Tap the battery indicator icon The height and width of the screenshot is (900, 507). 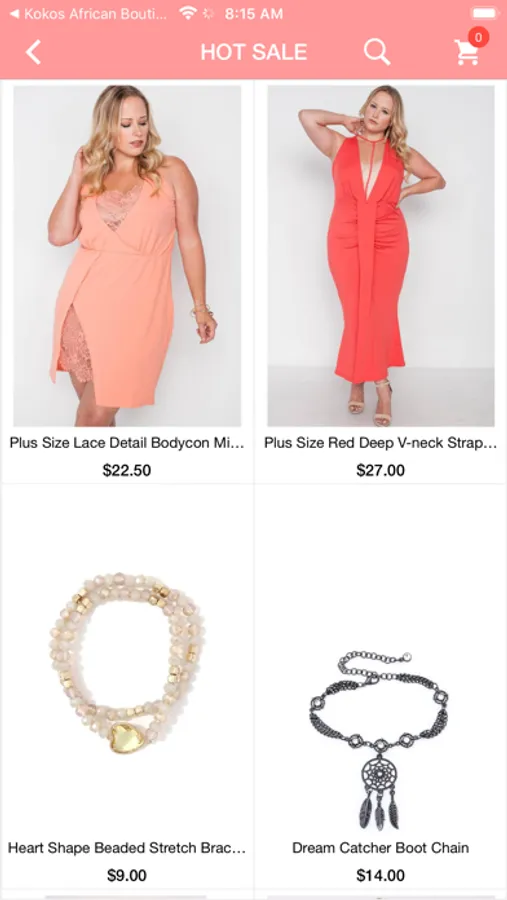pyautogui.click(x=485, y=13)
